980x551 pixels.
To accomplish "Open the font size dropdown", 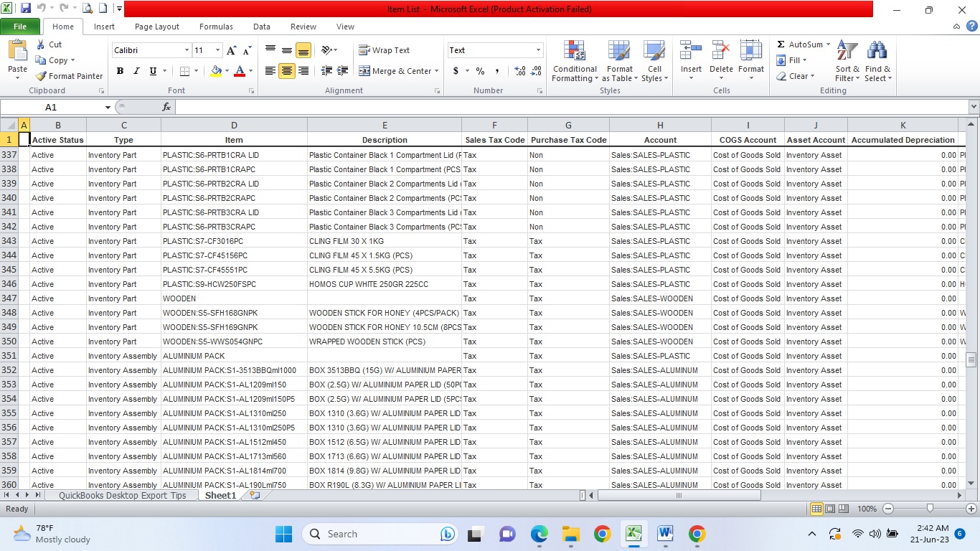I will (217, 50).
